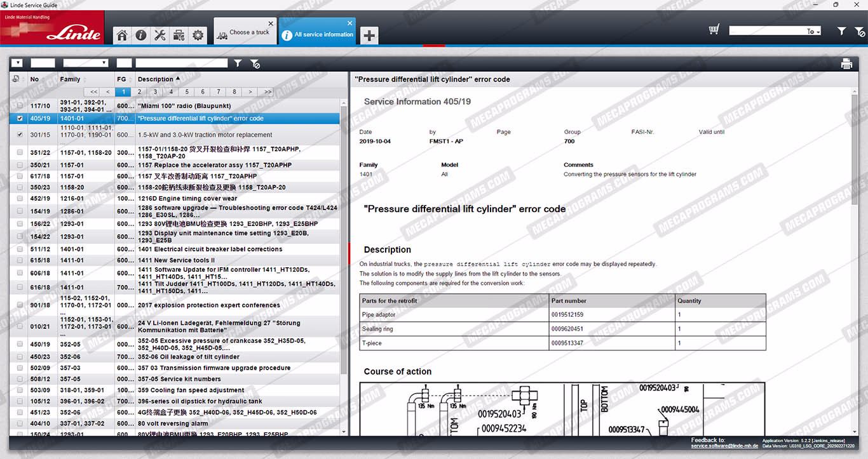Screen dimensions: 868x459
Task: Open the 'To' dropdown in top search
Action: [813, 31]
